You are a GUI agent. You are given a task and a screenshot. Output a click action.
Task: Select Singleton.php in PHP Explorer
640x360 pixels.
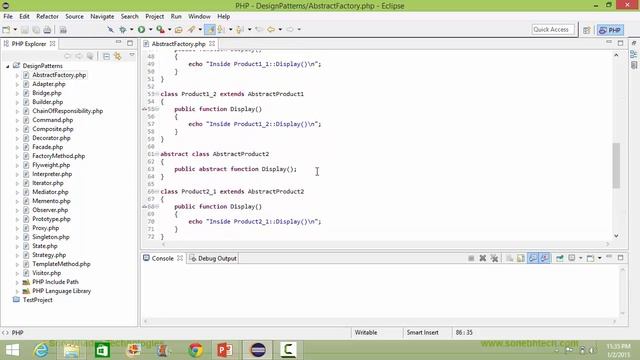pyautogui.click(x=51, y=237)
